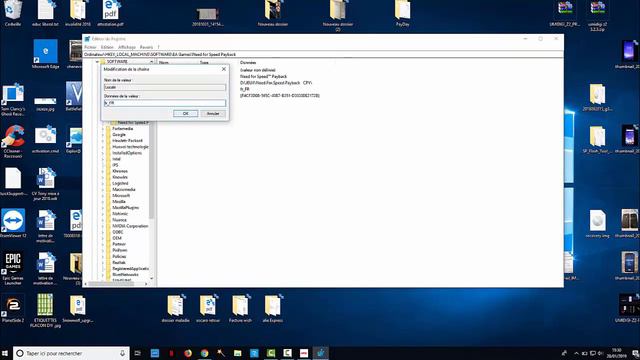Select the fr_FR value in the data column
This screenshot has height=360, width=640.
click(x=245, y=89)
